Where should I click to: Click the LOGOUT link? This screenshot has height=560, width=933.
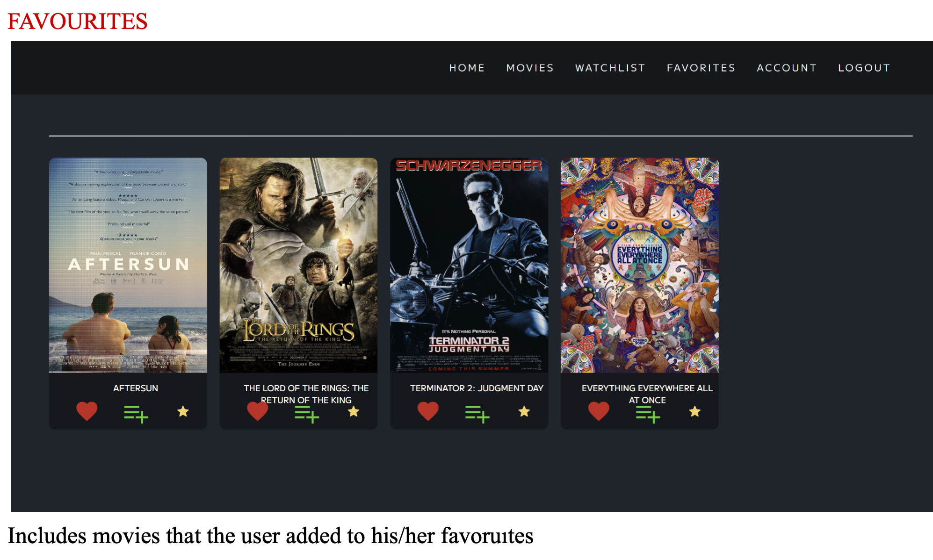(864, 68)
